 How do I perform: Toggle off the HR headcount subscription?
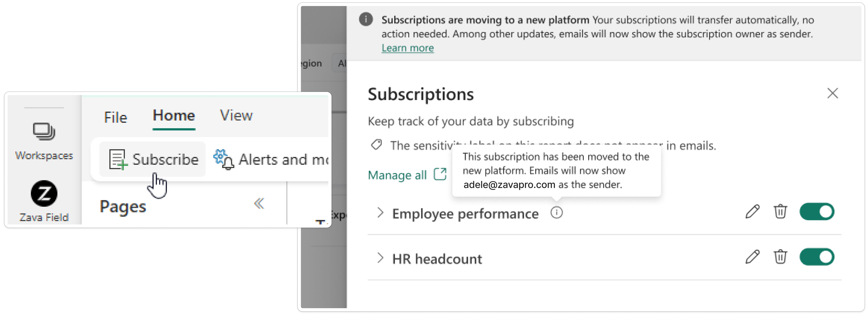tap(817, 257)
